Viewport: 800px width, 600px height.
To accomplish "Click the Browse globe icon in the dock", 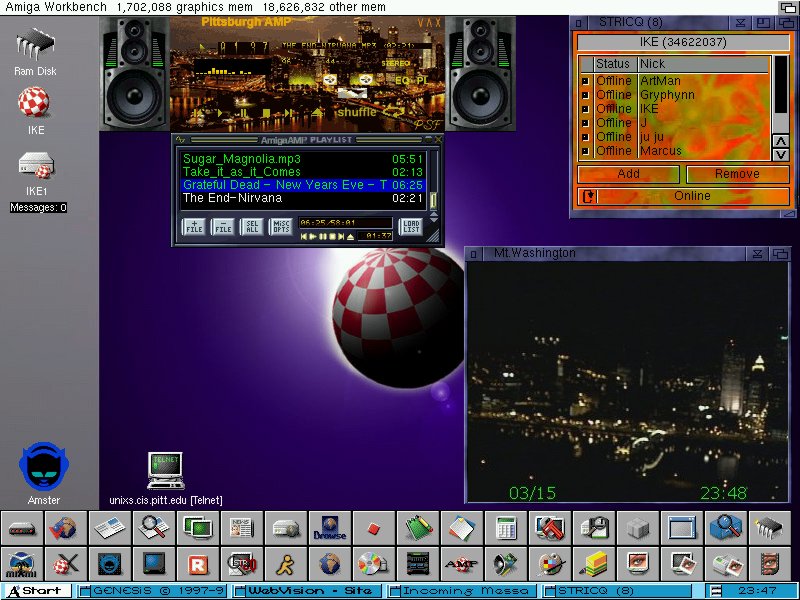I will click(x=328, y=527).
